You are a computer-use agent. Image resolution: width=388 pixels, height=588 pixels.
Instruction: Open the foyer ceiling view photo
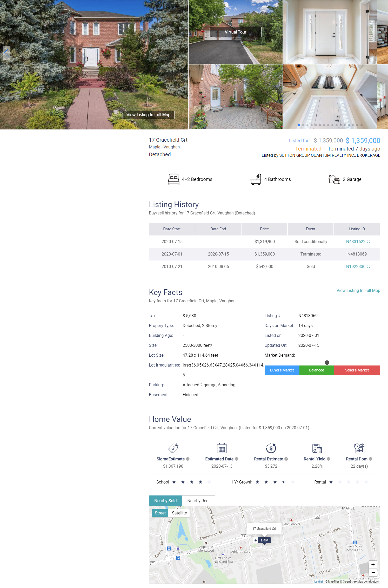click(x=330, y=97)
